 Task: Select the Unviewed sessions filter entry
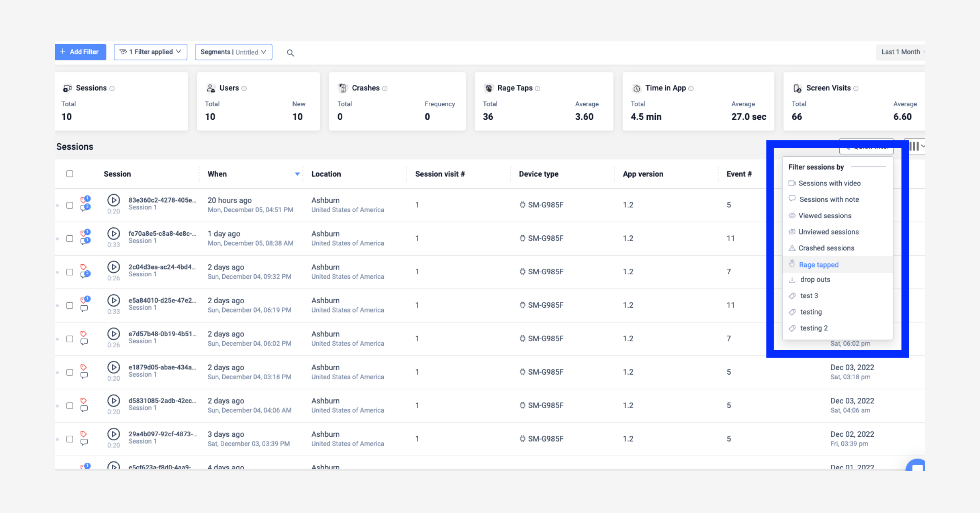[829, 232]
